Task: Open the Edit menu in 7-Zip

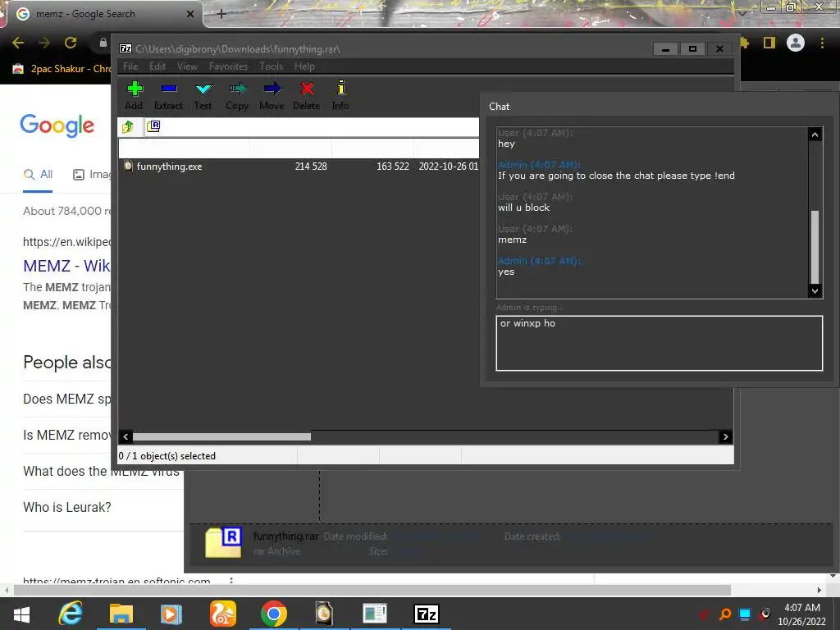Action: tap(157, 66)
